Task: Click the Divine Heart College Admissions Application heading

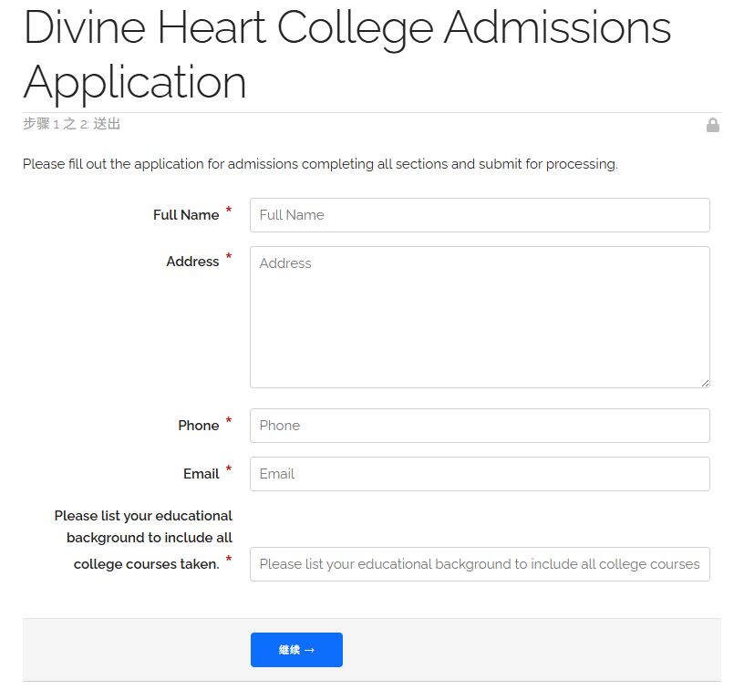Action: (x=346, y=55)
